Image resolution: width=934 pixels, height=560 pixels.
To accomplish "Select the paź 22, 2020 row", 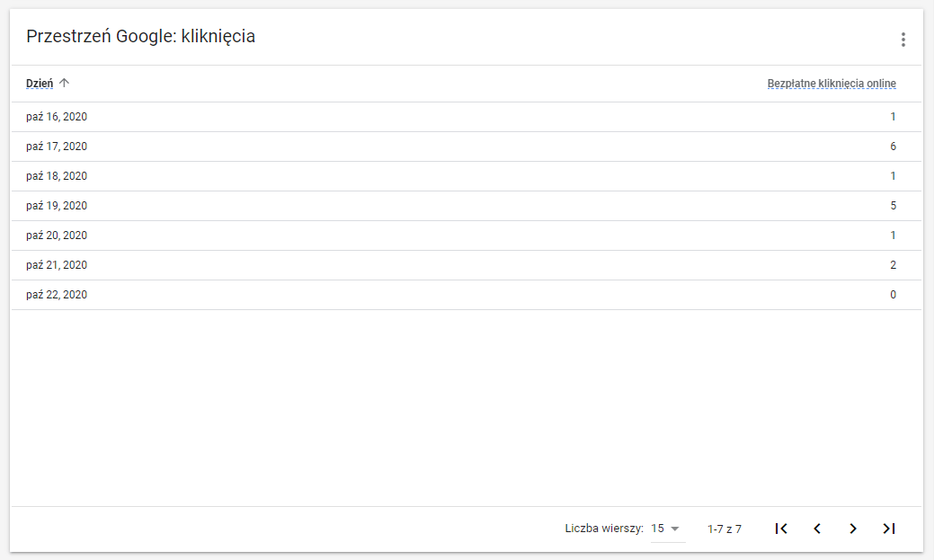I will point(57,295).
